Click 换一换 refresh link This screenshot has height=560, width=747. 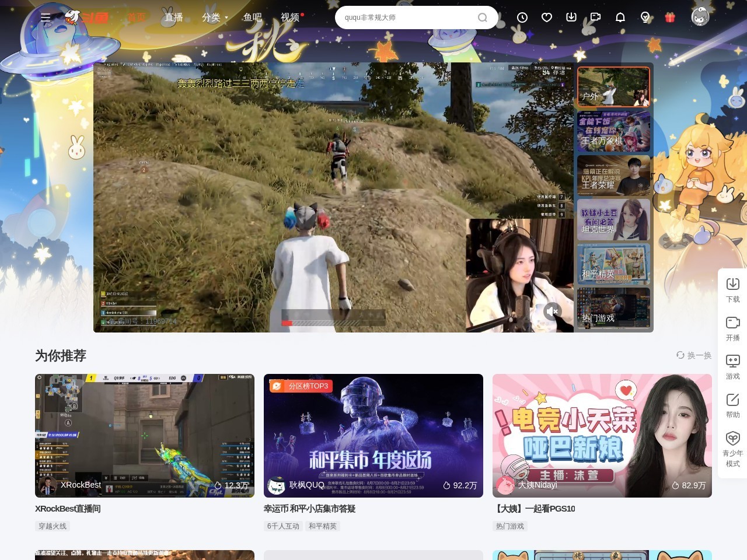pos(694,355)
